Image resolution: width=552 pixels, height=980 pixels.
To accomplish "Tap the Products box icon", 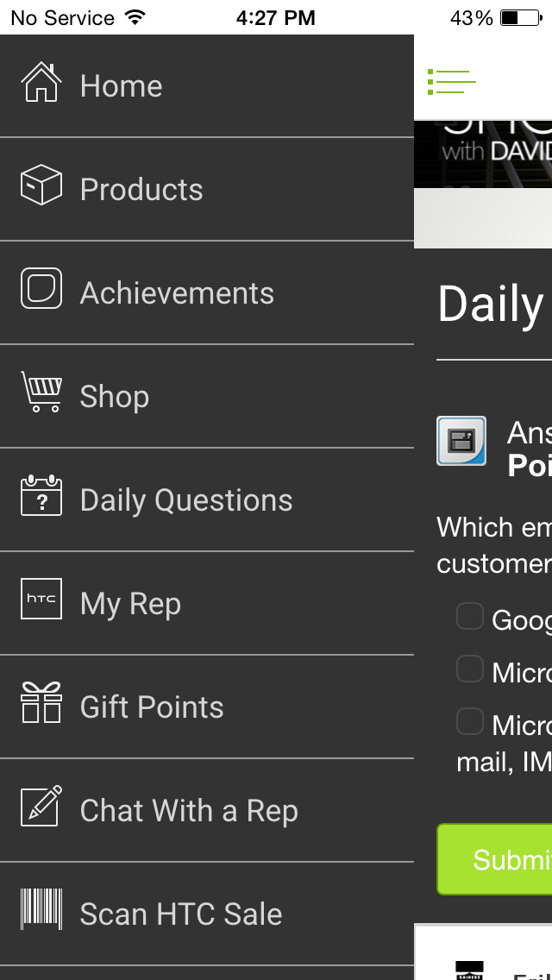I will 41,185.
